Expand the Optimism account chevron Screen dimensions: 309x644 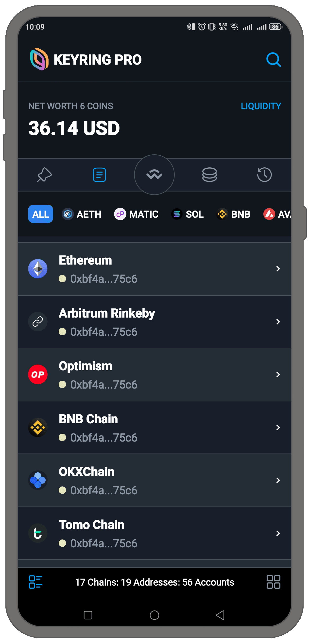(x=278, y=375)
